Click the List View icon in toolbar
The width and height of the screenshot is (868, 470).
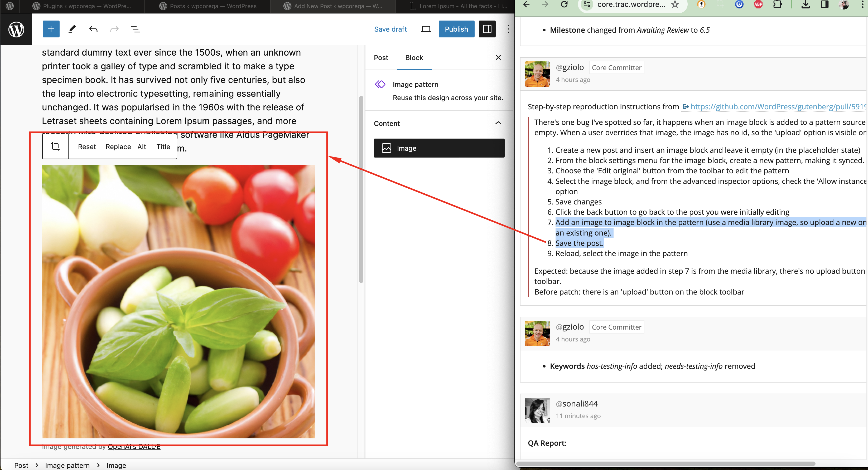pos(135,28)
